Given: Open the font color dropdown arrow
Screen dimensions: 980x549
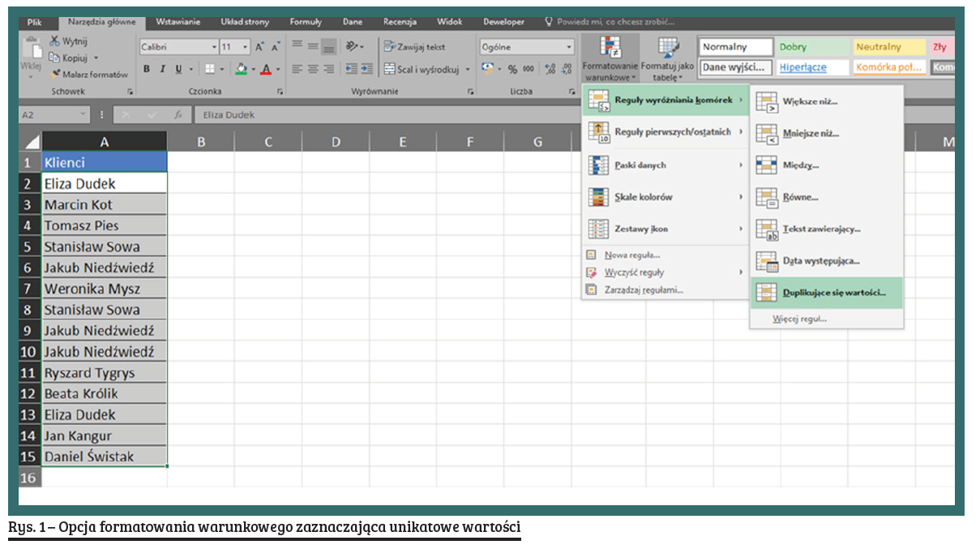Looking at the screenshot, I should click(x=278, y=70).
